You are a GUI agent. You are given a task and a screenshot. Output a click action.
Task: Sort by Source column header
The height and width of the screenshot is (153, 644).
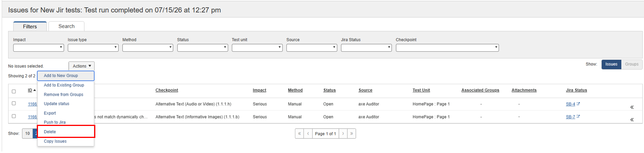pyautogui.click(x=365, y=90)
